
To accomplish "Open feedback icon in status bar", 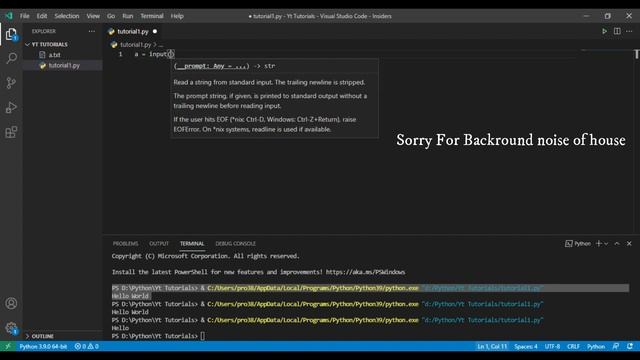I will (x=616, y=347).
